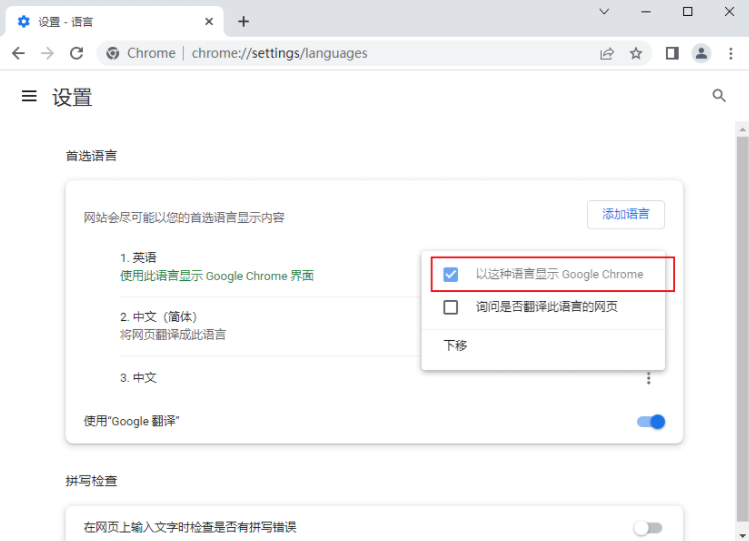Turn off the 使用 Google 翻译 toggle
This screenshot has width=749, height=541.
point(651,422)
